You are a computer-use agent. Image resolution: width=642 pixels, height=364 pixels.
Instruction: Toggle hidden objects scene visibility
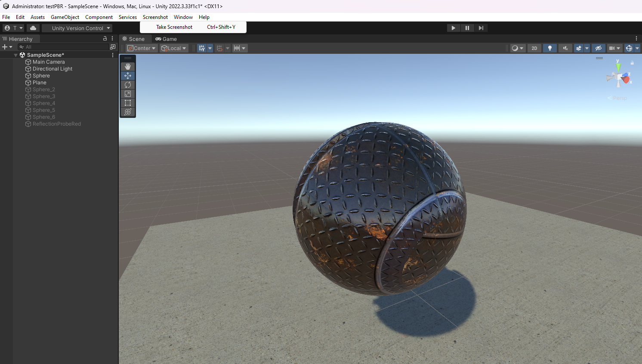(x=598, y=48)
